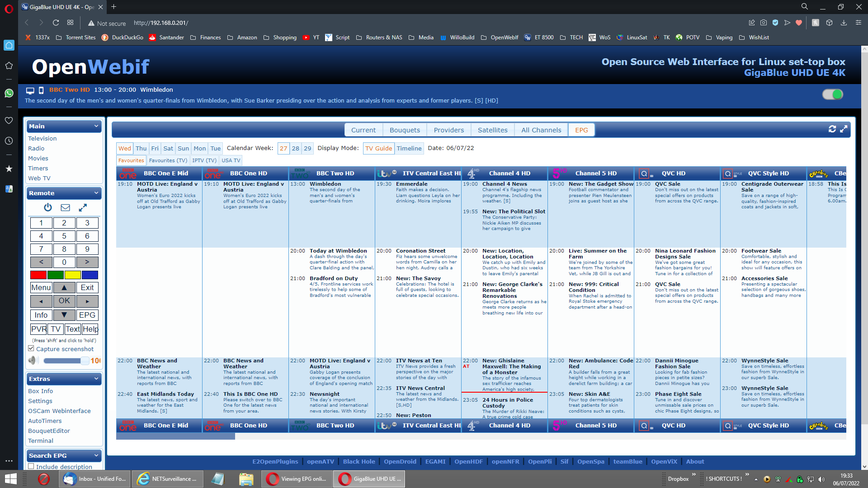Open Opera speed dial grid icon
This screenshot has height=488, width=868.
[x=70, y=23]
